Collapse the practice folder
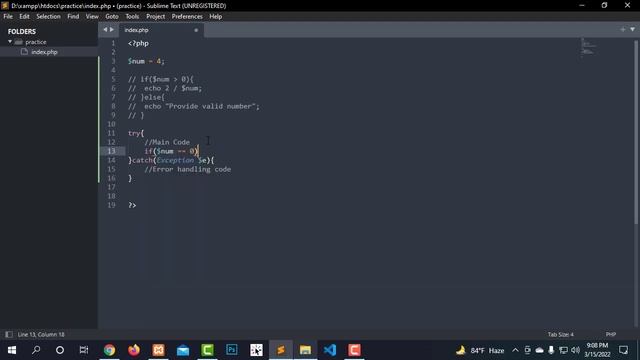The width and height of the screenshot is (640, 360). pyautogui.click(x=10, y=42)
